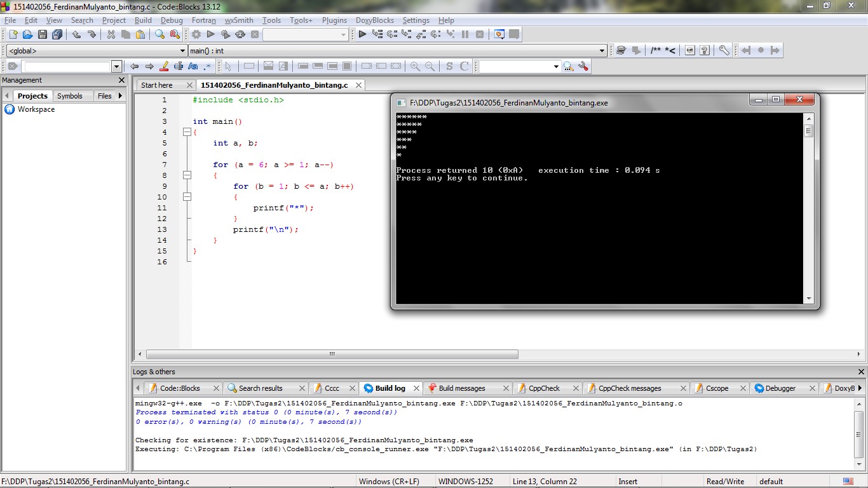Insert DoxyBlocks line comment *< icon
This screenshot has height=488, width=868.
[x=670, y=50]
